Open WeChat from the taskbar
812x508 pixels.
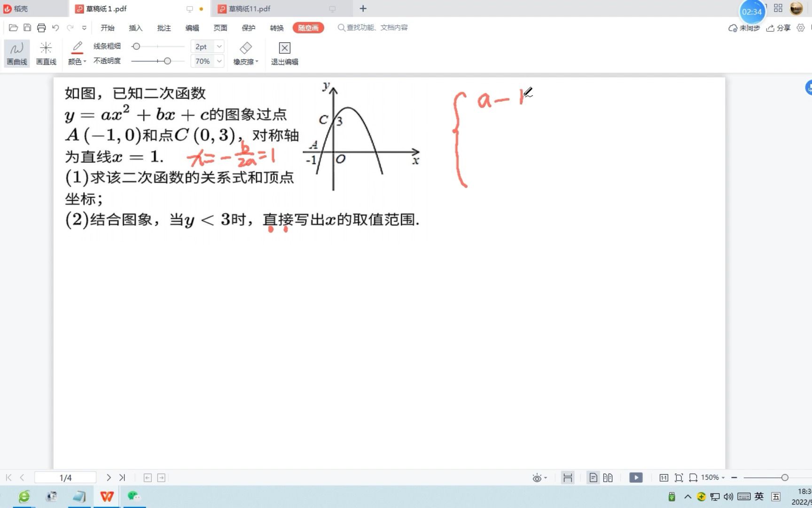134,496
